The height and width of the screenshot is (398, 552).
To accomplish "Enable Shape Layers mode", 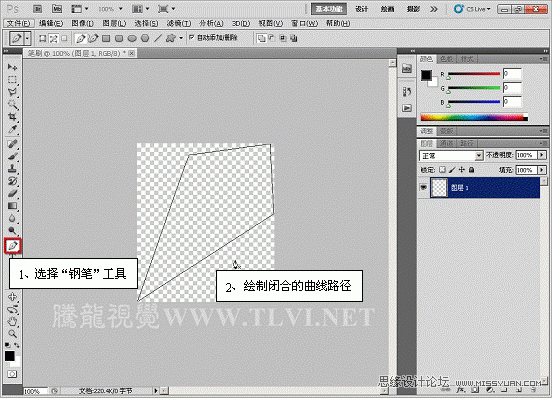I will tap(43, 38).
